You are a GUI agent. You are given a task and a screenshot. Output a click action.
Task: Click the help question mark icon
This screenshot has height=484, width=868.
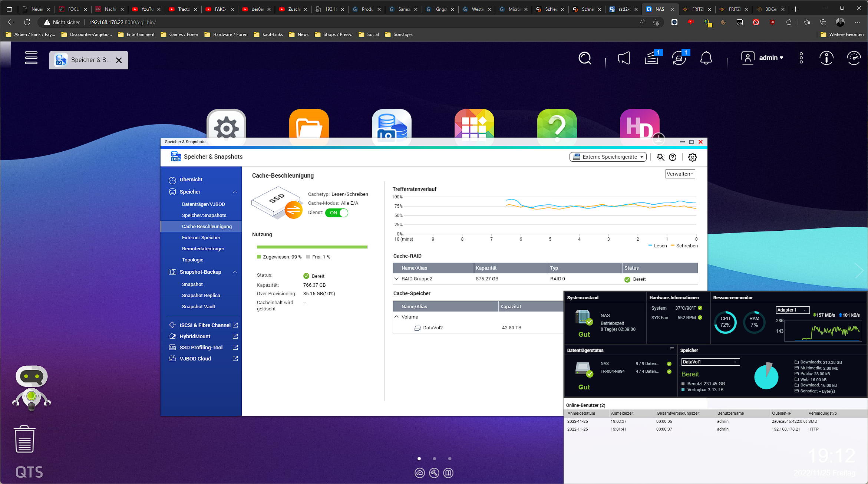point(673,157)
